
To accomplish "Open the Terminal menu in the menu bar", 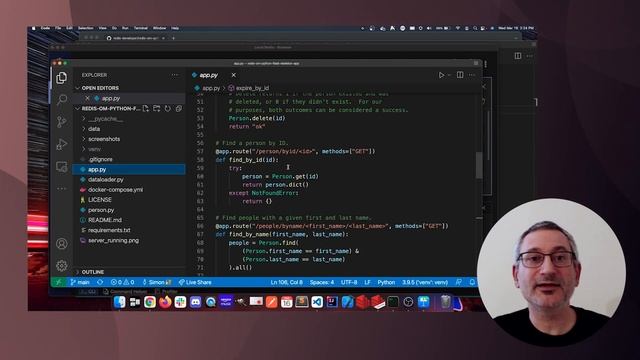I will point(141,28).
